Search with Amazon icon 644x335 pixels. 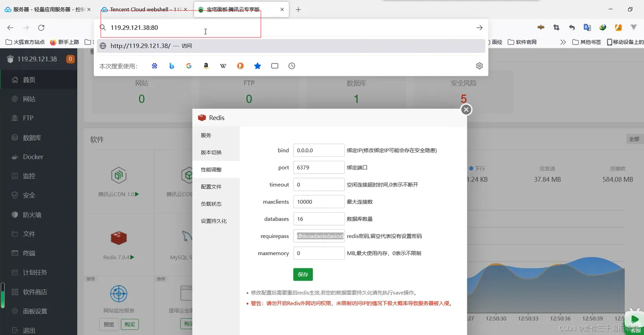click(x=206, y=66)
